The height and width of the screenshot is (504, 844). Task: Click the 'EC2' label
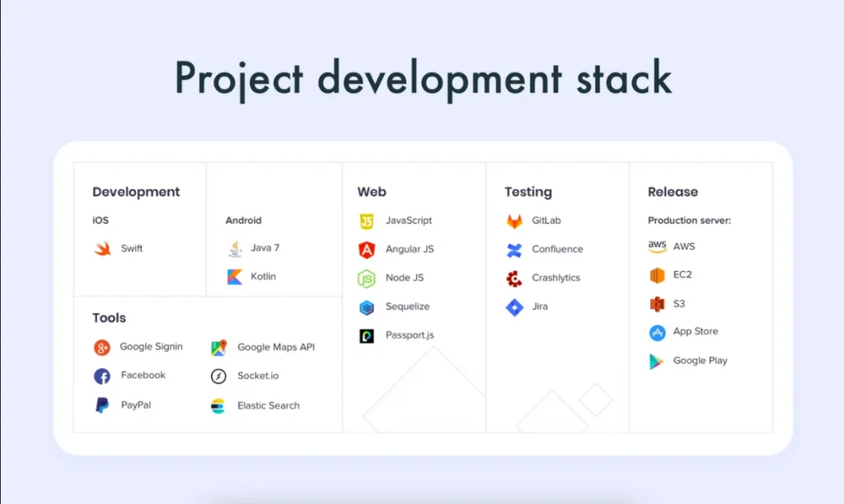click(x=682, y=275)
